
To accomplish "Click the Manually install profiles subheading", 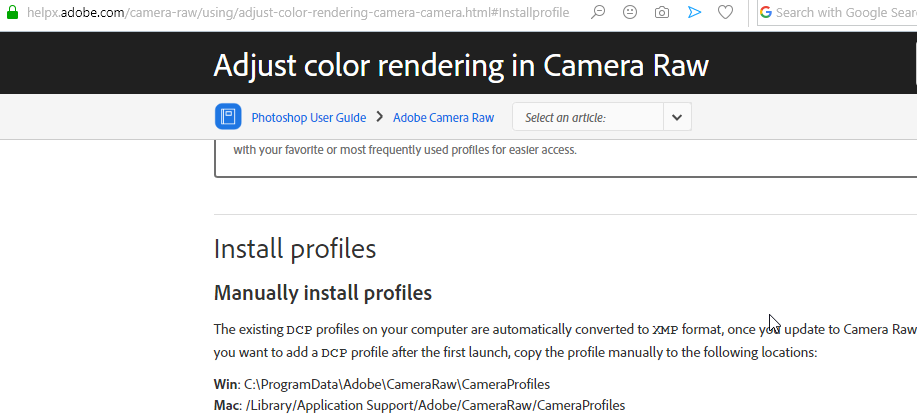I will (x=323, y=292).
